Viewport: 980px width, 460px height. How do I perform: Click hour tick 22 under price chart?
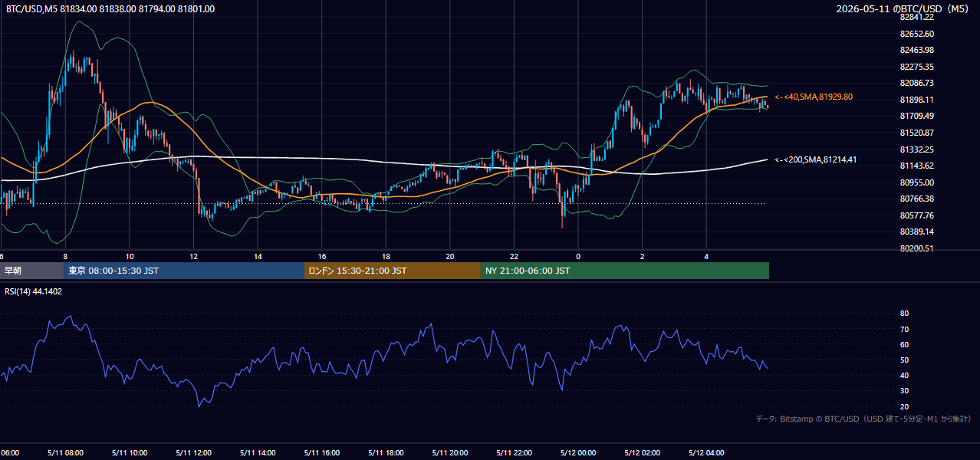515,257
